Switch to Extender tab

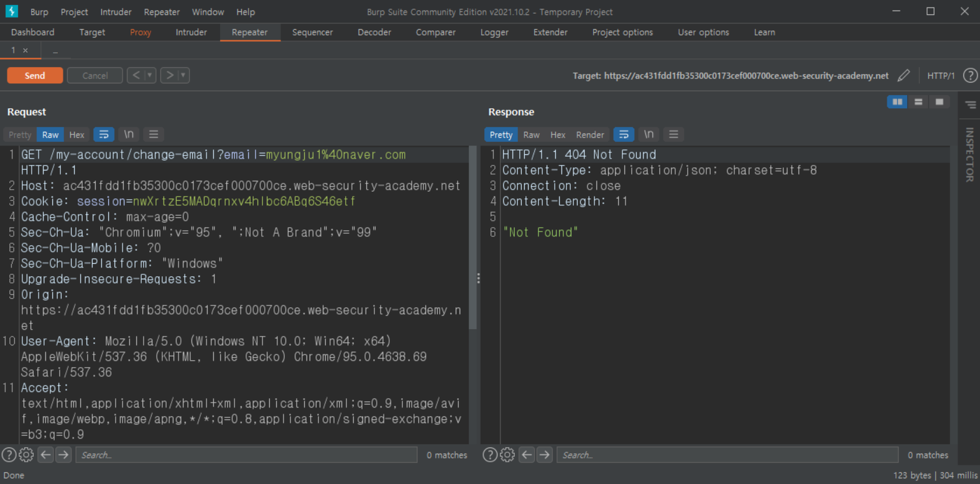click(550, 32)
